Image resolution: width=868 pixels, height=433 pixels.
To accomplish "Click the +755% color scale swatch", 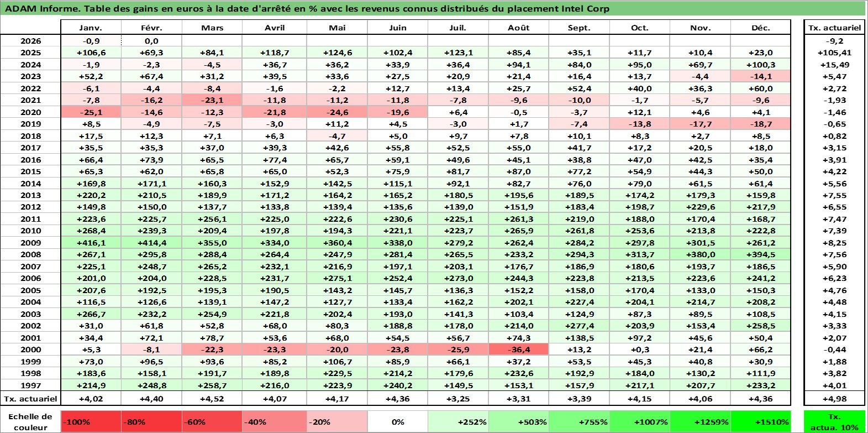I will [x=579, y=421].
